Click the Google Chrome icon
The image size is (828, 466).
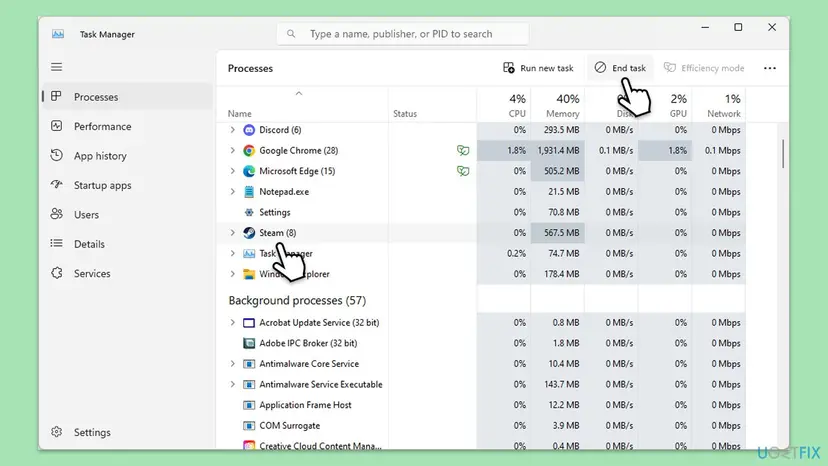(x=249, y=151)
